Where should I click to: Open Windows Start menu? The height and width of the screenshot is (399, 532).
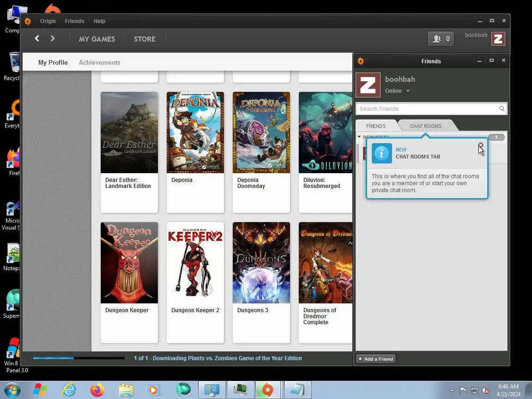pyautogui.click(x=12, y=390)
